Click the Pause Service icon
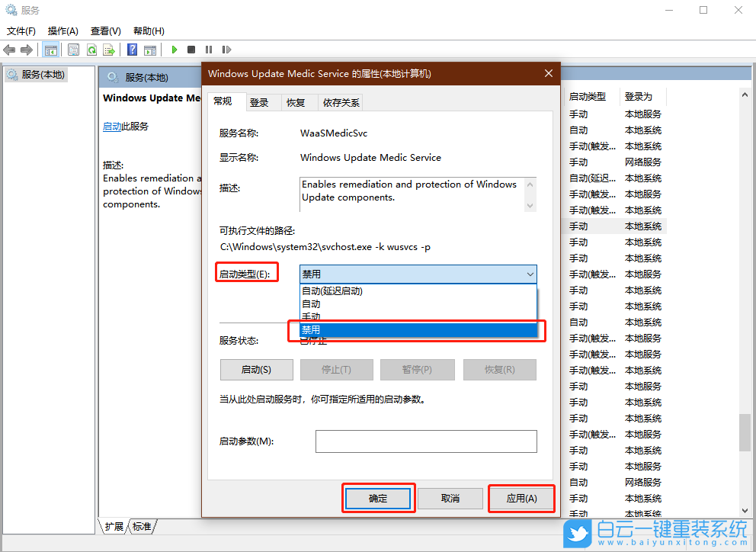Screen dimensions: 756x552 [x=209, y=50]
